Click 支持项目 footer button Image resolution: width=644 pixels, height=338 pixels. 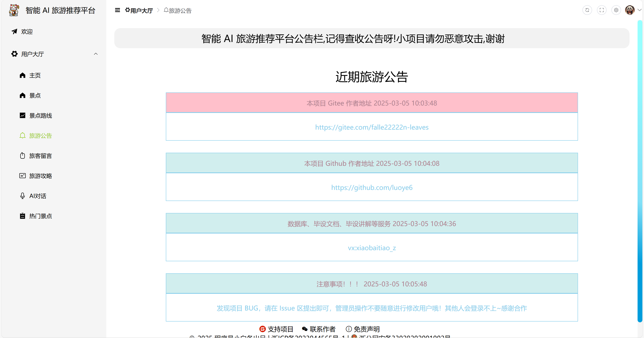(276, 329)
